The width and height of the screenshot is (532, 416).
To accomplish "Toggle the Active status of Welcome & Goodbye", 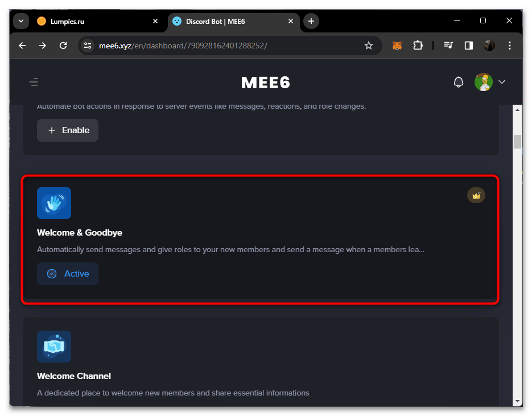I will (68, 274).
